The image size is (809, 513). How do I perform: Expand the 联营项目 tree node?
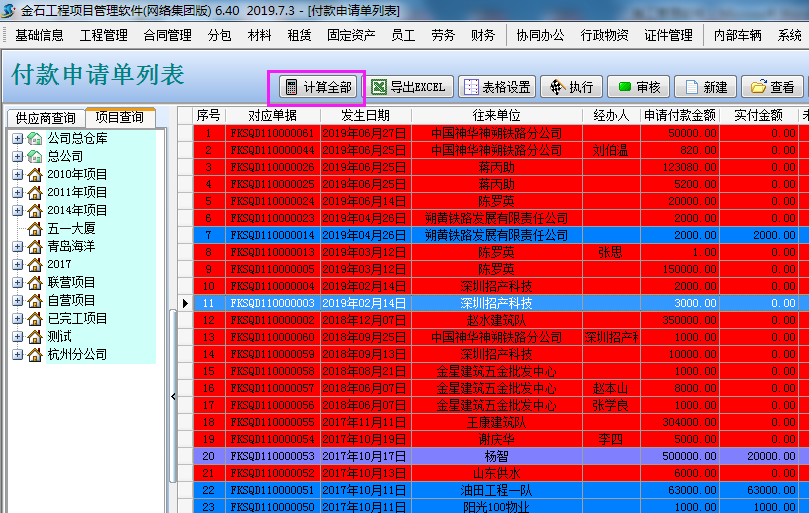tap(18, 282)
